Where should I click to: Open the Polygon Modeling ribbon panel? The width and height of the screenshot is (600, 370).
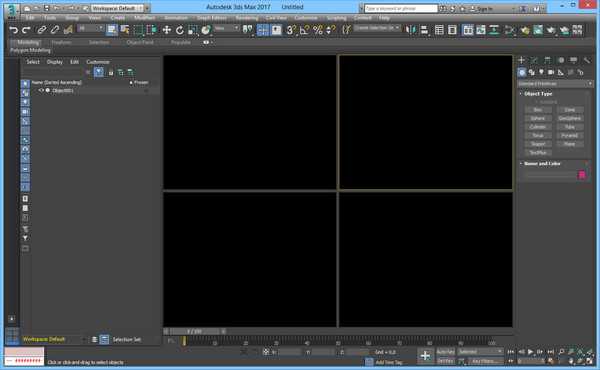(x=30, y=50)
